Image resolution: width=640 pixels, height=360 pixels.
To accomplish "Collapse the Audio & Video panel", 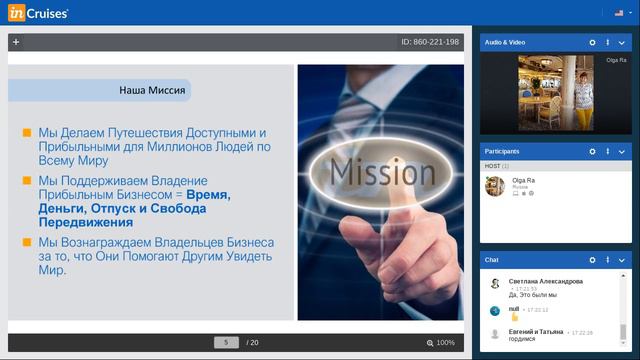I will click(622, 43).
